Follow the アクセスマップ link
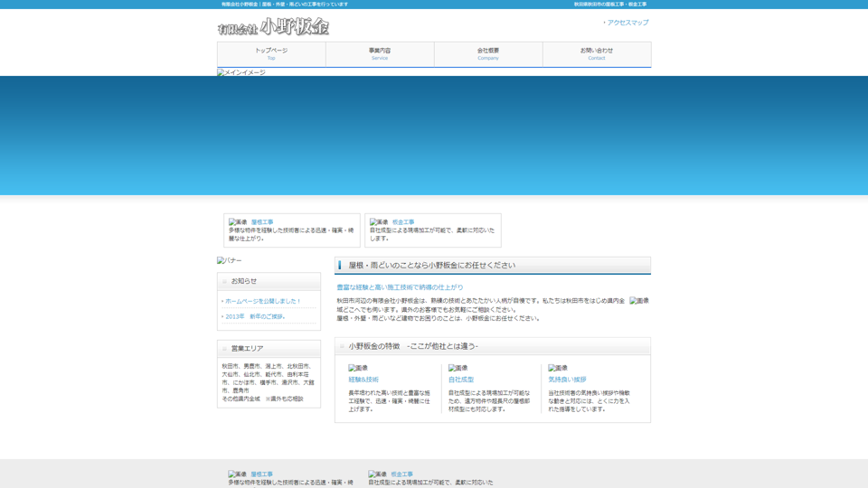868x488 pixels. click(627, 23)
